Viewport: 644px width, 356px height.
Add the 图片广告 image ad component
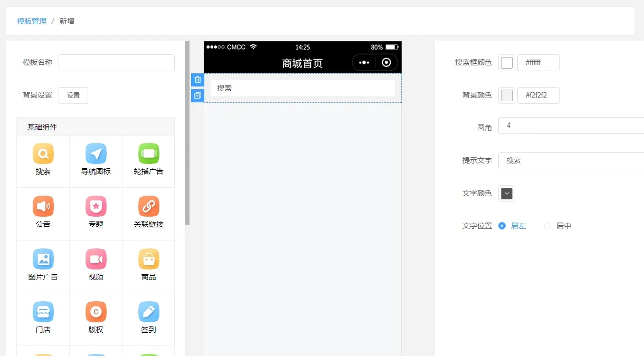(x=43, y=266)
